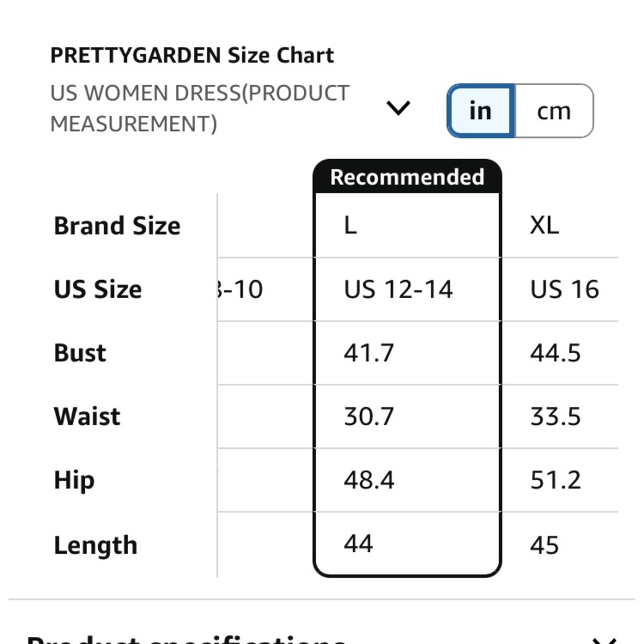Click the partially hidden 8-10 US size cell
644x644 pixels.
tap(241, 290)
